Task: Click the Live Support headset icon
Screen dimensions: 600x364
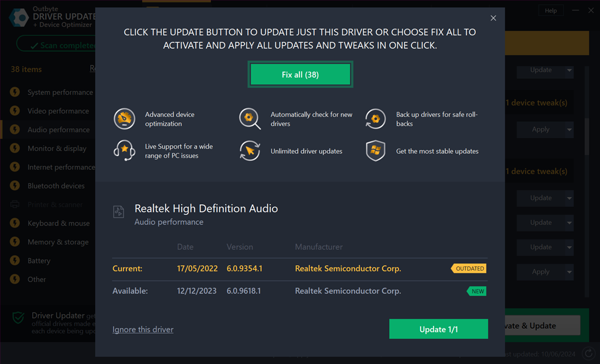Action: 124,150
